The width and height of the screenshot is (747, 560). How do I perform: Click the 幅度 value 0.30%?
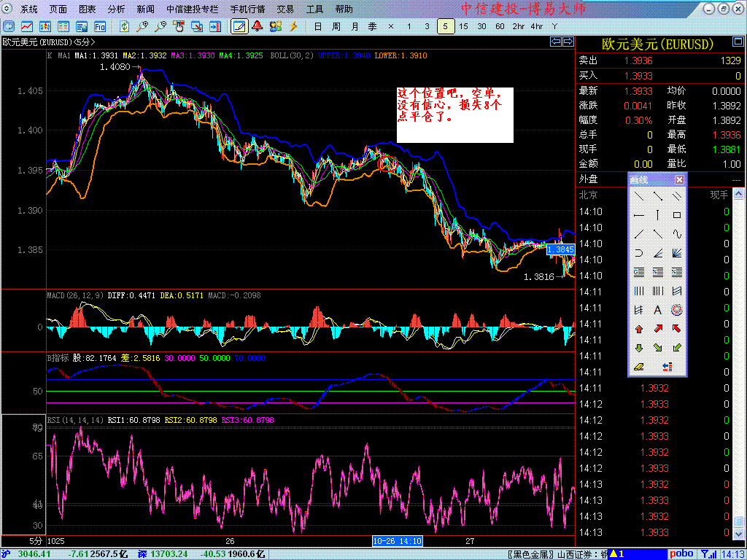(x=639, y=120)
